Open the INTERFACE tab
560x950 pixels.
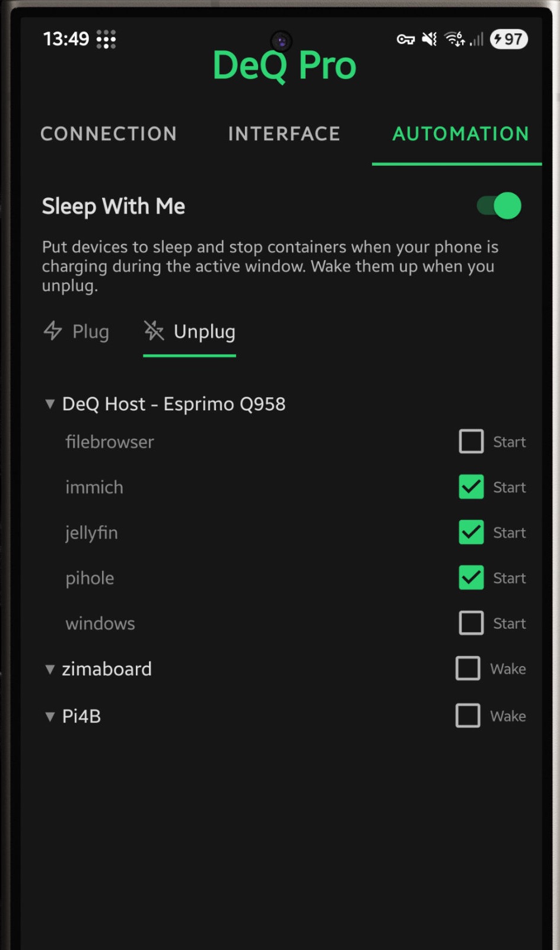click(284, 134)
